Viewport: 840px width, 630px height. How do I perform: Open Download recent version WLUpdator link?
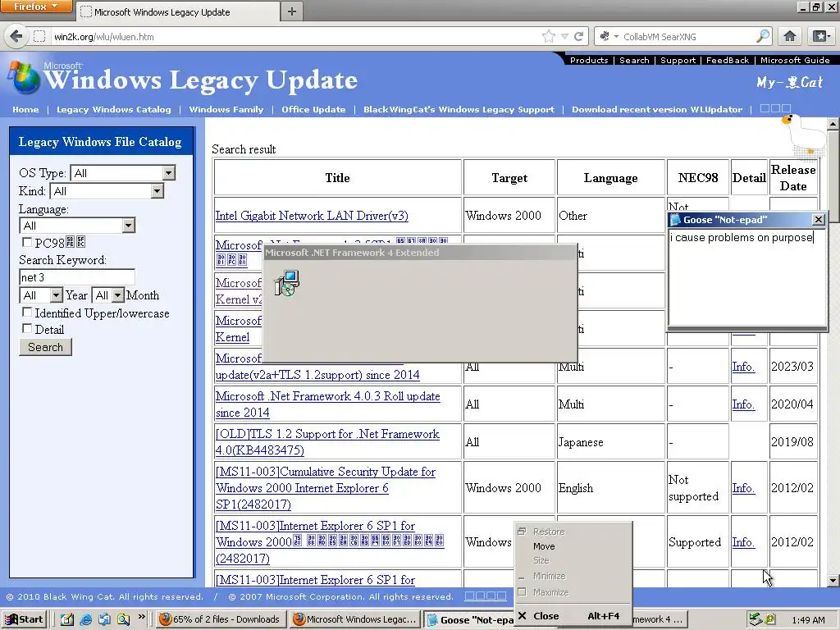tap(657, 109)
